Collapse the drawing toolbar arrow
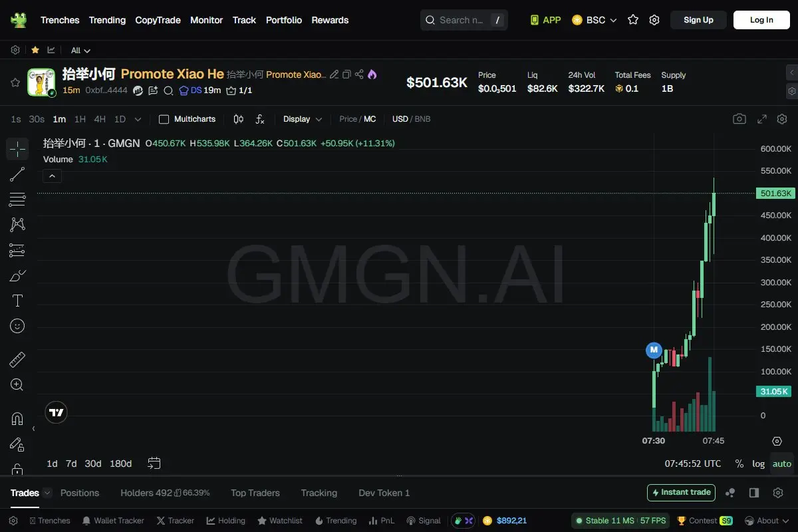 (34, 429)
